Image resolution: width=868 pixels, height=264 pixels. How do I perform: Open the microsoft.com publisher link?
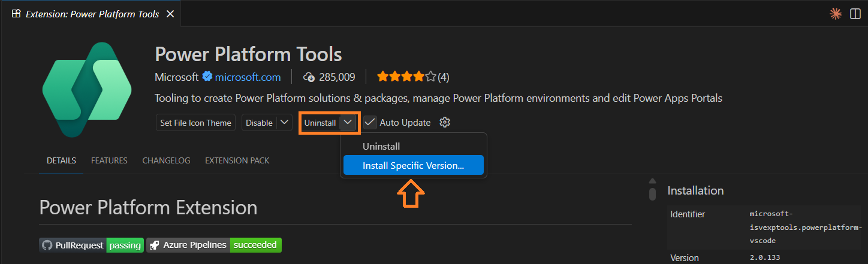[x=248, y=77]
